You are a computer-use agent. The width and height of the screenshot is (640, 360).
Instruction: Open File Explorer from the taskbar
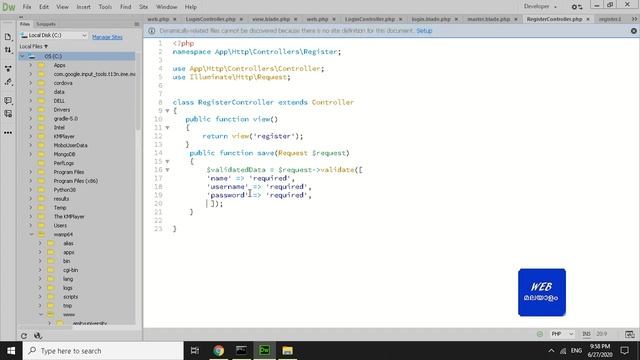pos(287,351)
